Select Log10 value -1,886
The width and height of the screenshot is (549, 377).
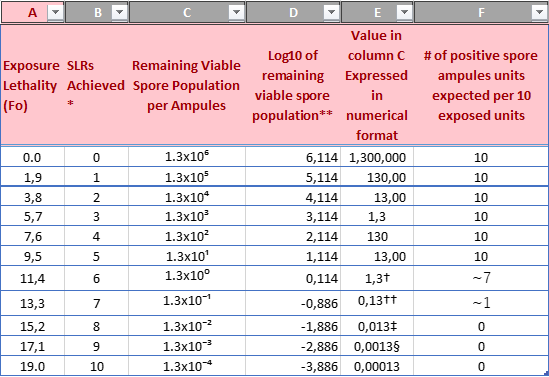(x=293, y=327)
